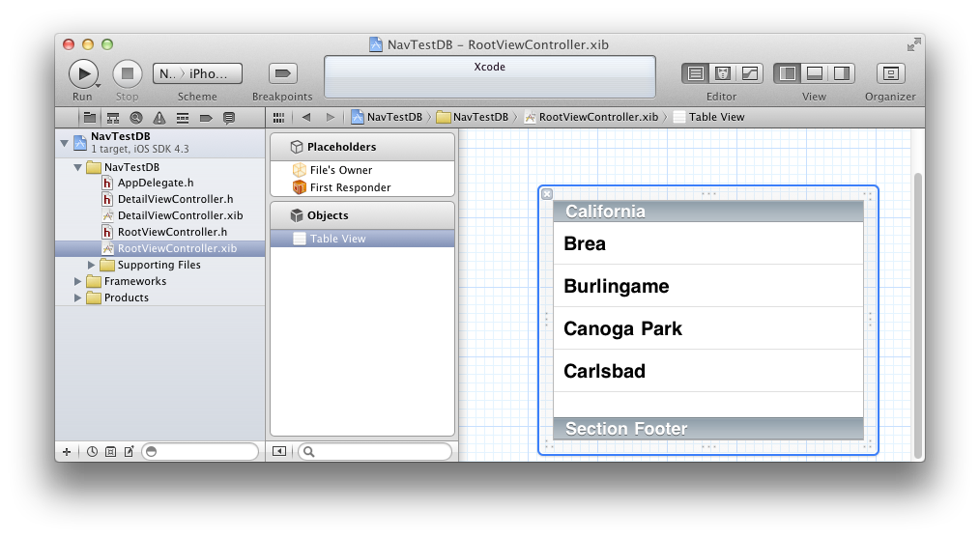Focus the navigator filter field
Screen dimensions: 980x538
pyautogui.click(x=200, y=451)
